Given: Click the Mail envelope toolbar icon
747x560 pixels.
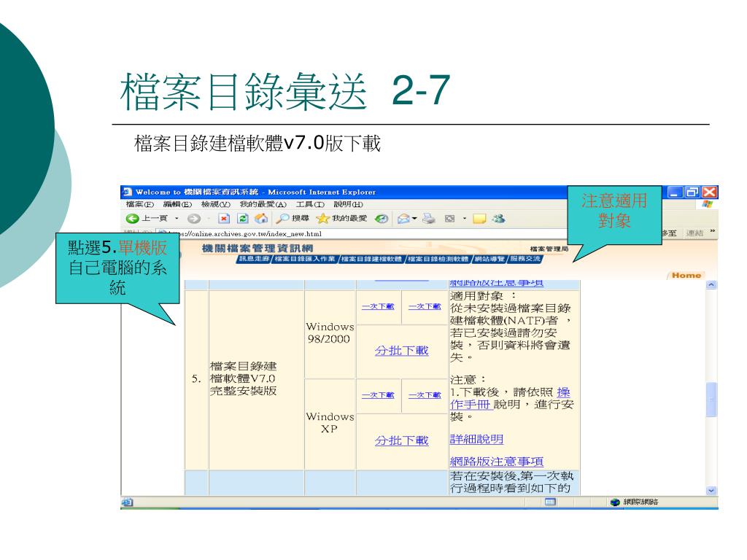Looking at the screenshot, I should tap(403, 219).
